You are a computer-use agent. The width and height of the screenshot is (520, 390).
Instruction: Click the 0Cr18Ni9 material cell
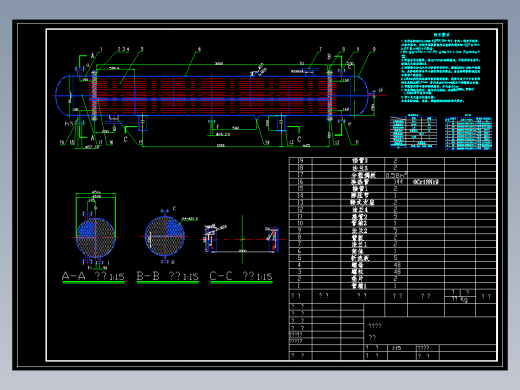pos(426,182)
